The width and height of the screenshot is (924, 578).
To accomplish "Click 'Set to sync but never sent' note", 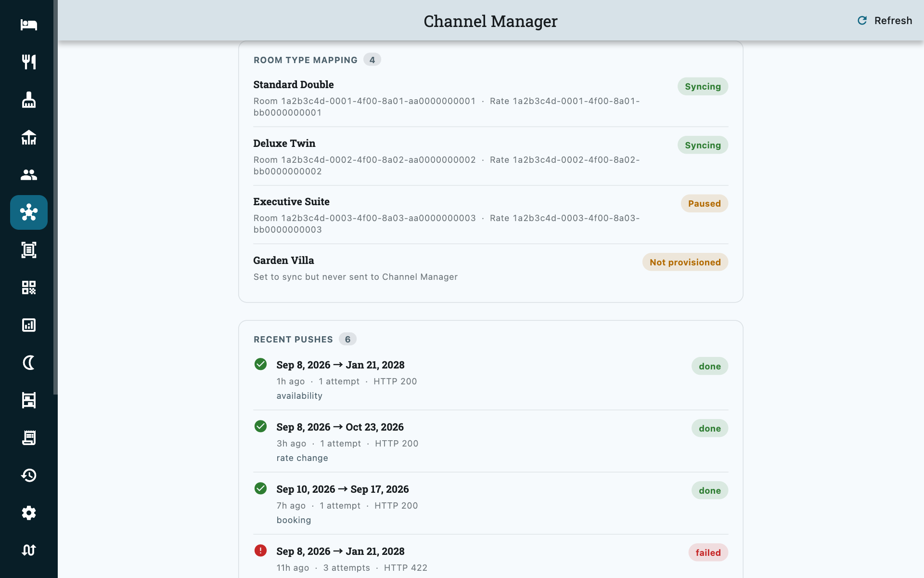I will click(356, 277).
